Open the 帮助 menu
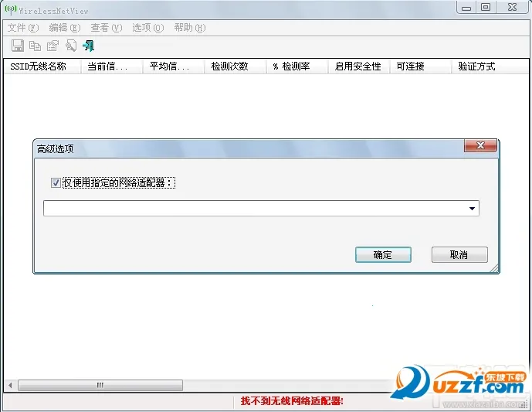Image resolution: width=532 pixels, height=412 pixels. [x=189, y=28]
